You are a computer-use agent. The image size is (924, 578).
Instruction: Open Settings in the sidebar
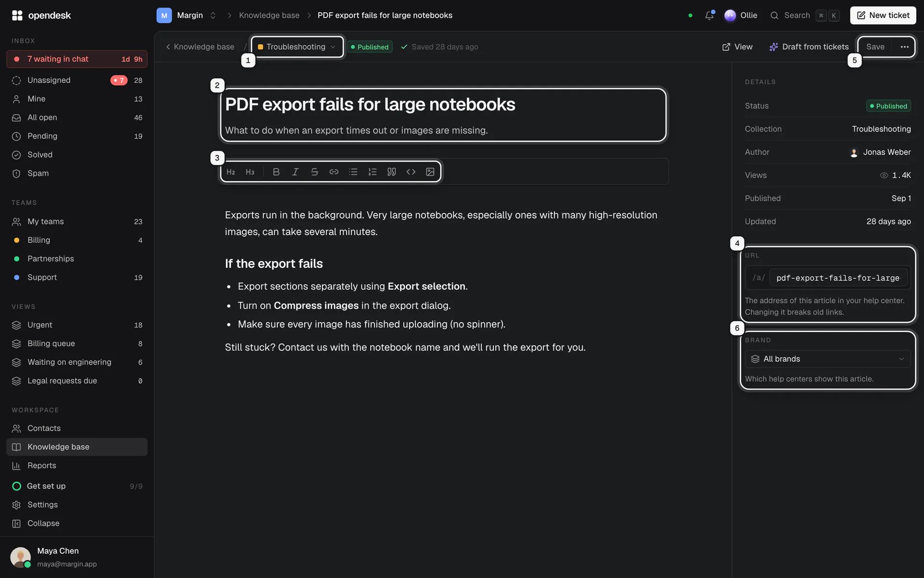(x=77, y=505)
